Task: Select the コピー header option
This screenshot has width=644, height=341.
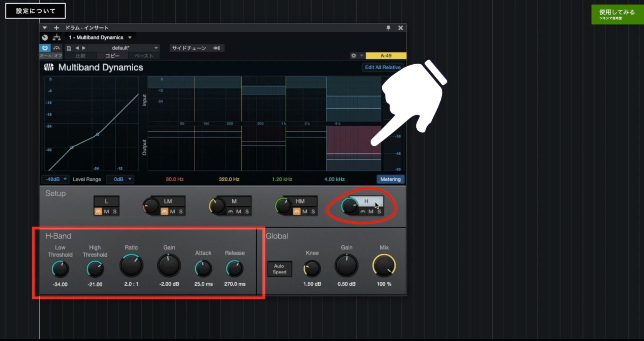Action: click(112, 55)
